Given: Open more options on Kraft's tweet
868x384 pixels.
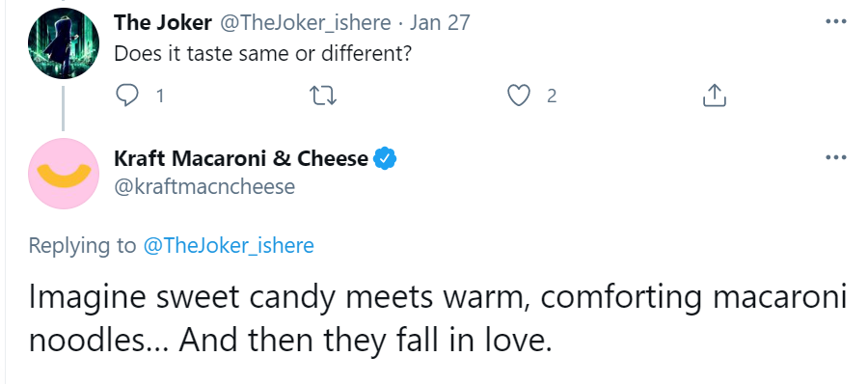Looking at the screenshot, I should click(x=836, y=158).
